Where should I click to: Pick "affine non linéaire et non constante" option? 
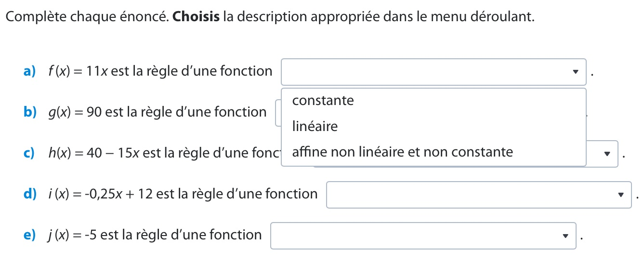402,152
